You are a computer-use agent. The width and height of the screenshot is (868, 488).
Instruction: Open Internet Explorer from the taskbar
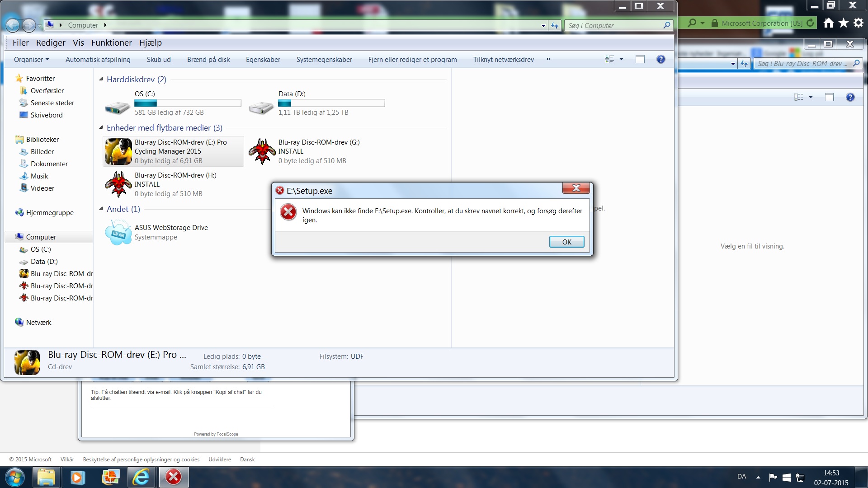141,477
